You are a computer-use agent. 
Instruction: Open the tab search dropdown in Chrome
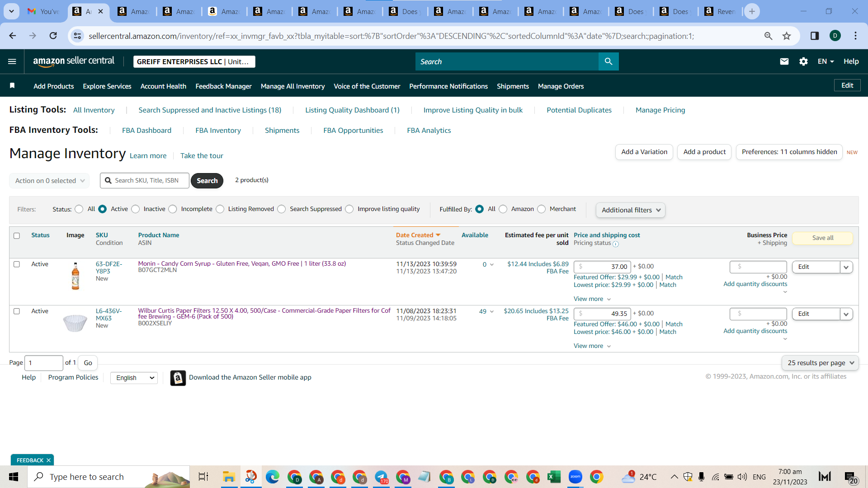click(x=11, y=11)
